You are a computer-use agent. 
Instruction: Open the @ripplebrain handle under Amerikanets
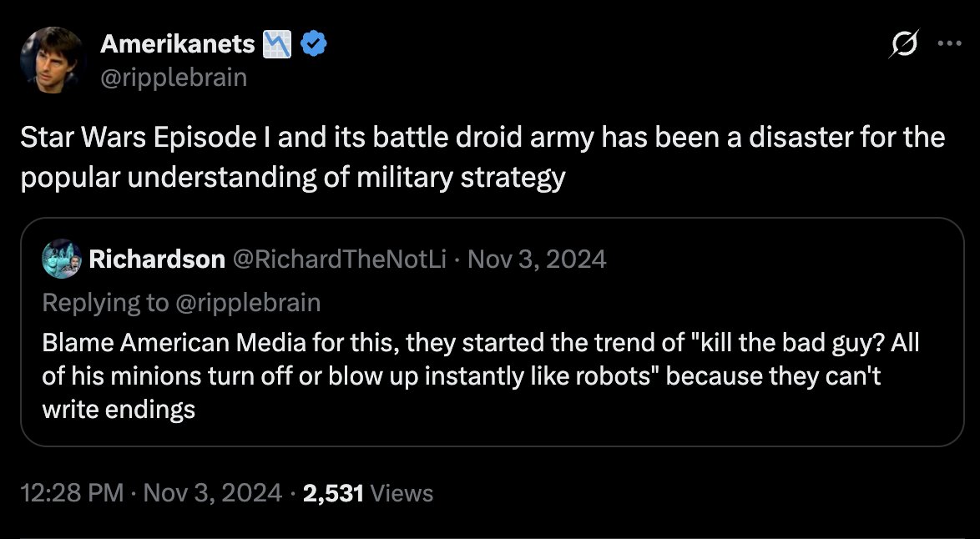174,77
